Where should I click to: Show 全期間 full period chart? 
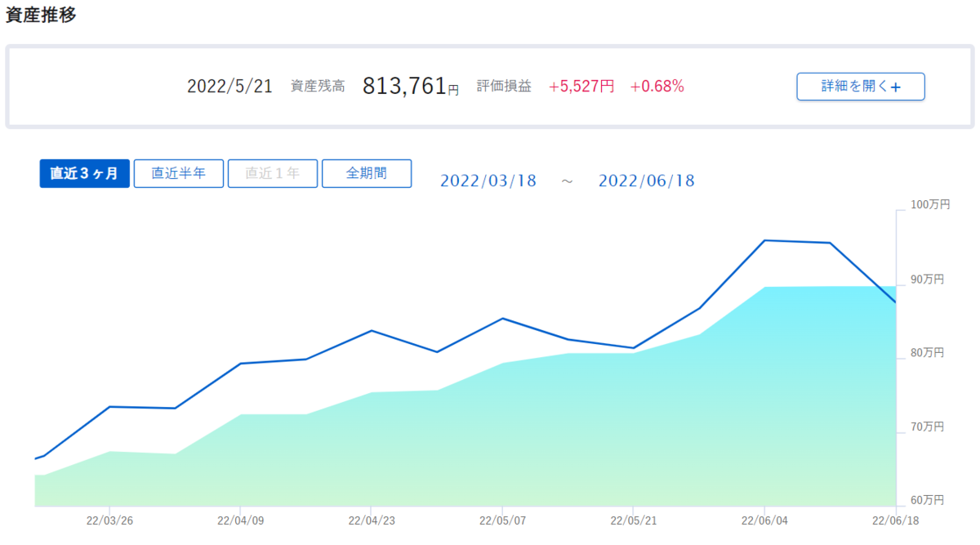click(x=367, y=173)
